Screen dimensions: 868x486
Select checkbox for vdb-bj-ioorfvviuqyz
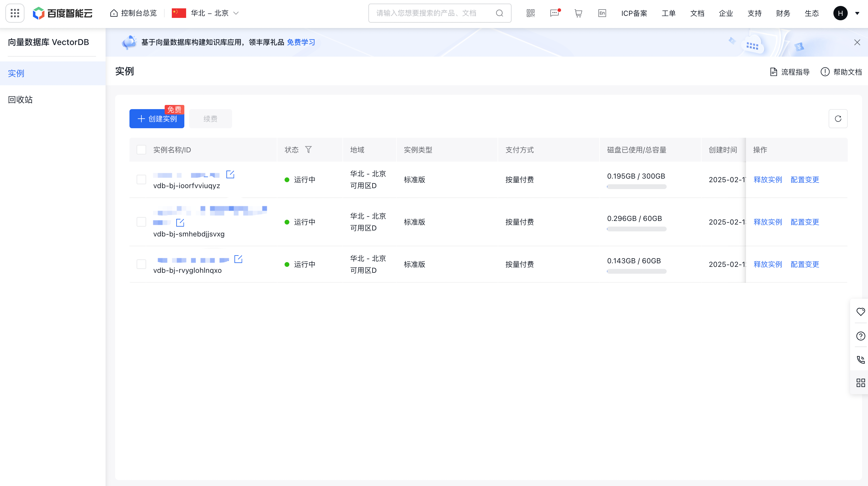pyautogui.click(x=141, y=179)
